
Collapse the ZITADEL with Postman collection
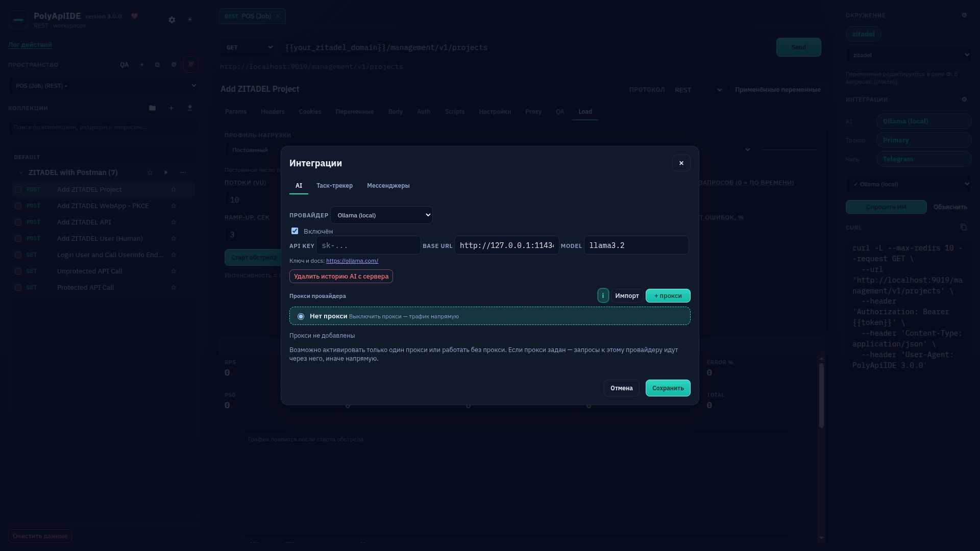21,173
